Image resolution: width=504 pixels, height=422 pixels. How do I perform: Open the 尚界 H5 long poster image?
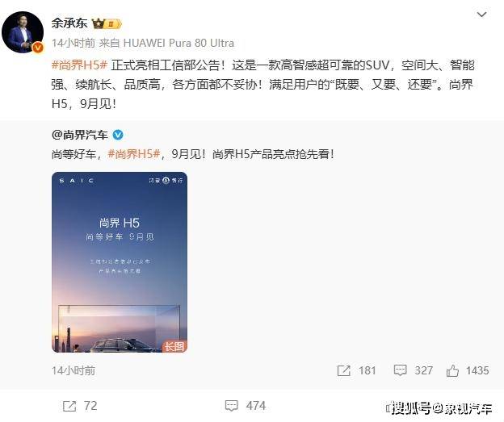pyautogui.click(x=120, y=262)
